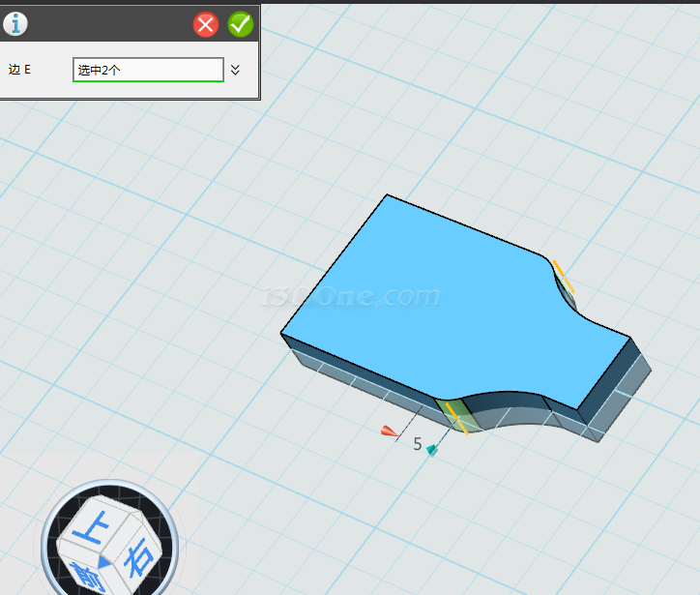The height and width of the screenshot is (595, 700).
Task: Click the edge selection field showing 选中2个
Action: pyautogui.click(x=148, y=70)
